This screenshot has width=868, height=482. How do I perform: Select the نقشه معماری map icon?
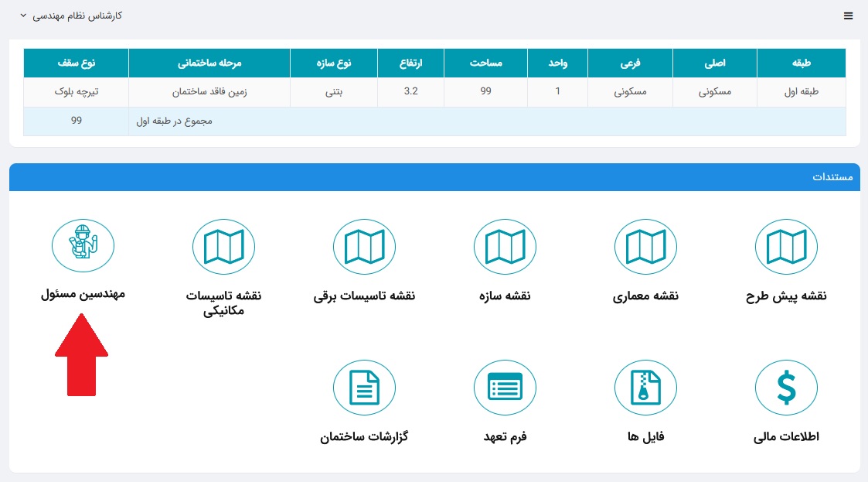[x=645, y=246]
